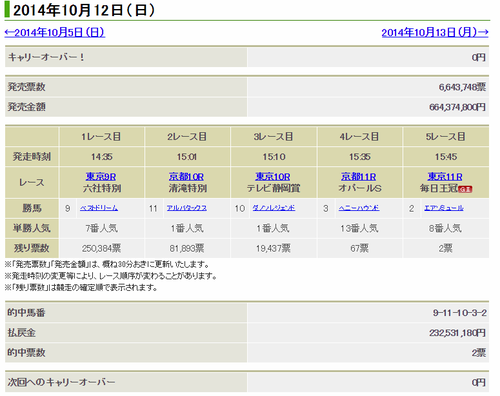Click the page heading 2014年10月12日(日)
The height and width of the screenshot is (396, 500).
84,11
